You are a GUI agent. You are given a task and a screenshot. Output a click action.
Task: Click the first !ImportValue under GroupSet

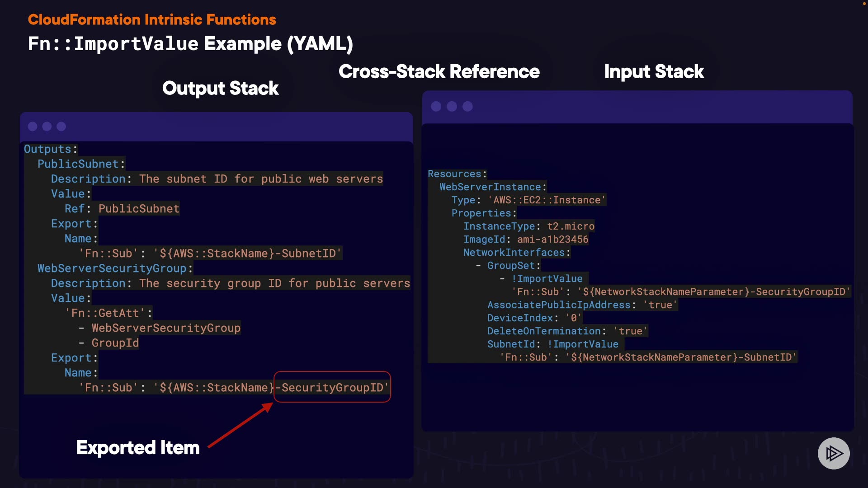pyautogui.click(x=547, y=279)
